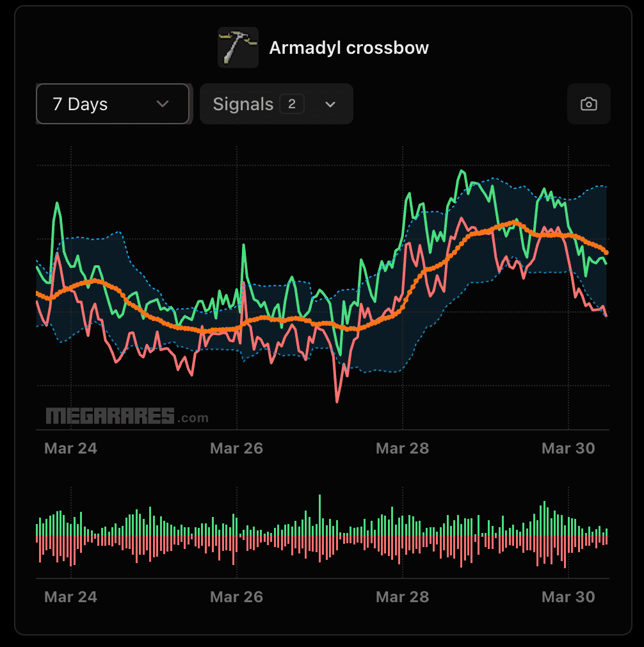Select the Mar 28 date label
Screen dimensions: 644x647
[402, 448]
